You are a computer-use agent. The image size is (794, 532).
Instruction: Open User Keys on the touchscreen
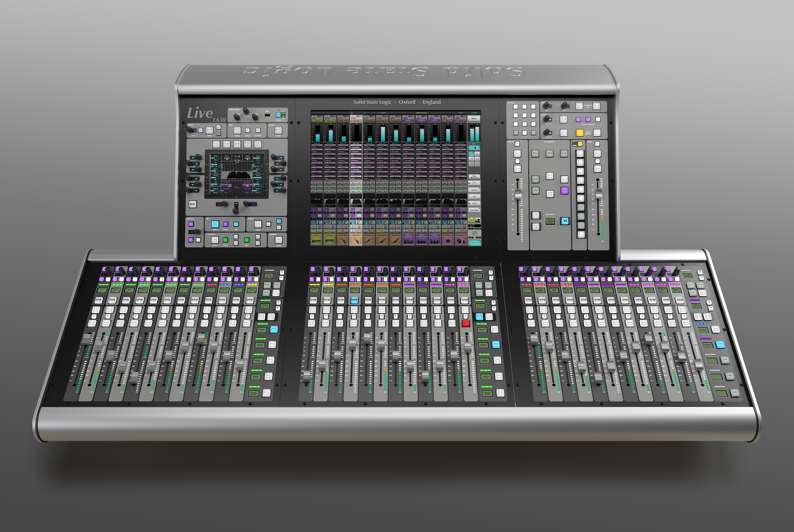pyautogui.click(x=474, y=210)
